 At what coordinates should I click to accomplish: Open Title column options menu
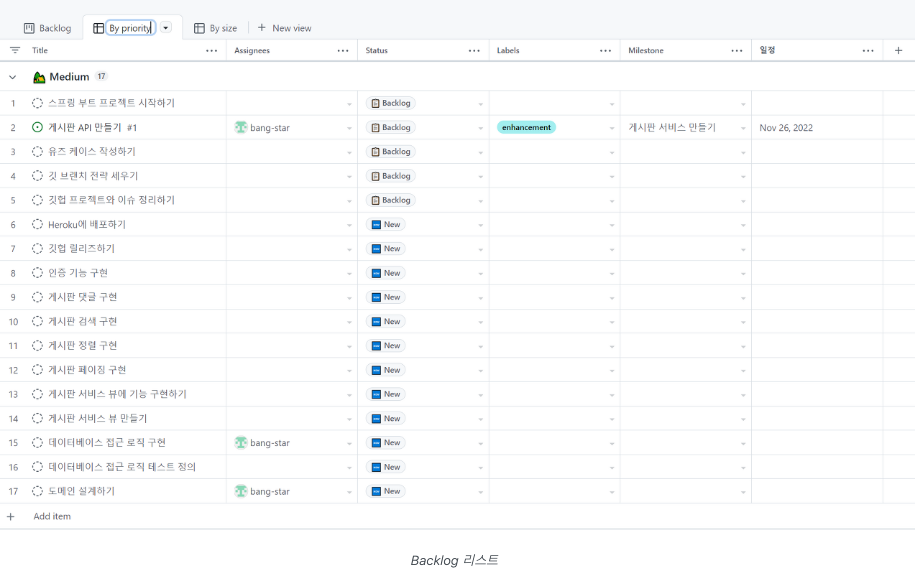212,51
